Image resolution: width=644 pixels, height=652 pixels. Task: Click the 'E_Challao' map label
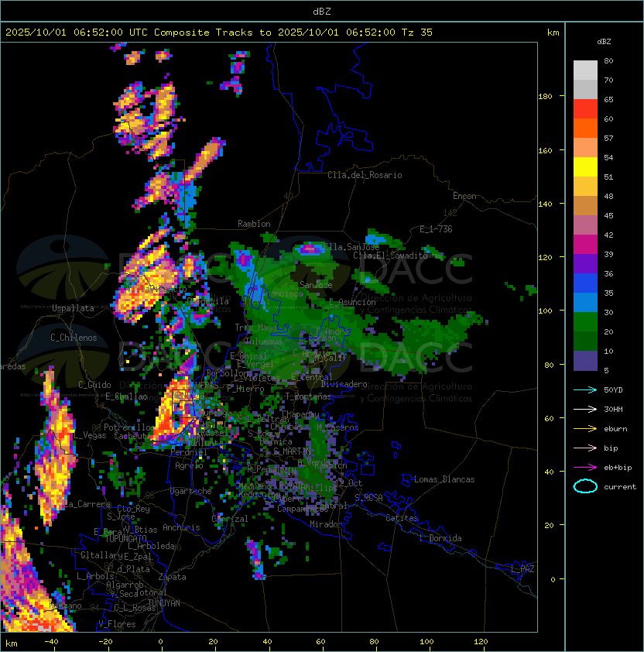(x=126, y=396)
